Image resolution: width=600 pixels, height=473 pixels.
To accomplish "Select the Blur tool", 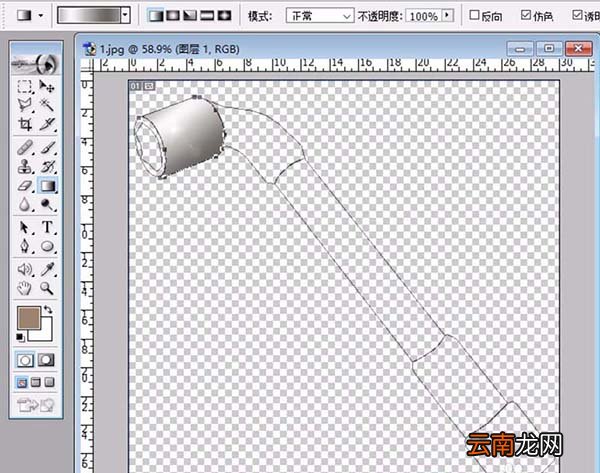I will (x=25, y=205).
